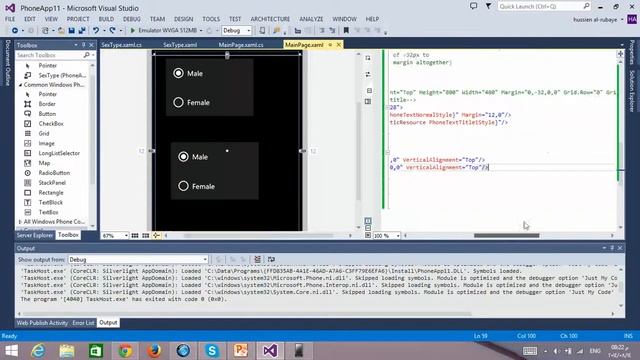This screenshot has width=640, height=360.
Task: Open Firefox from the taskbar
Action: coord(154,351)
